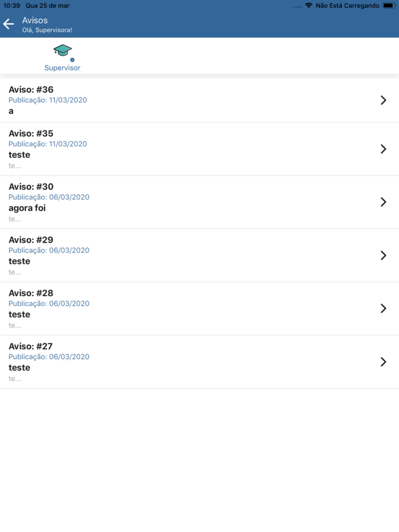Tap the Wi-Fi status icon
This screenshot has width=399, height=532.
pos(308,6)
